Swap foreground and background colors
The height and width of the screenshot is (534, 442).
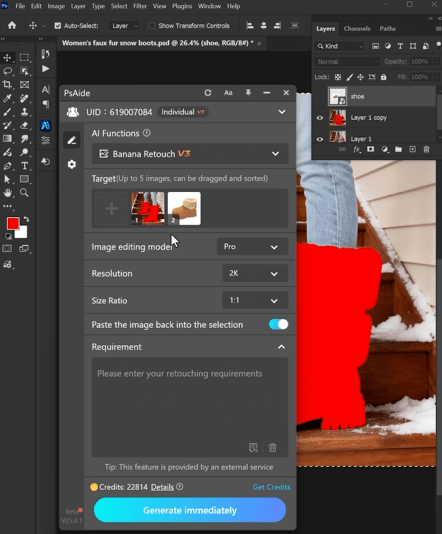[x=26, y=220]
